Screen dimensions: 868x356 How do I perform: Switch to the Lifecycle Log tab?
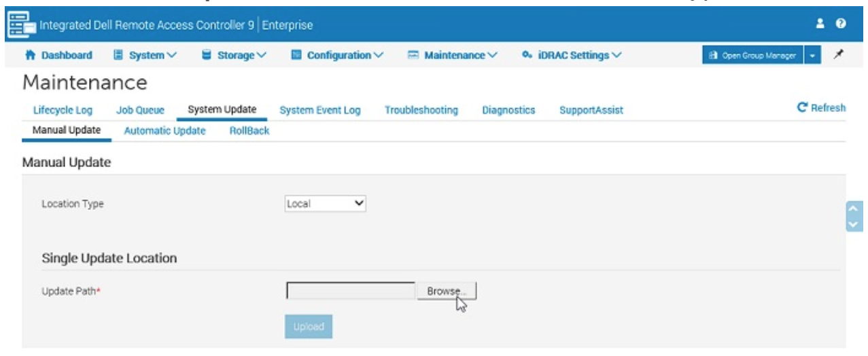(63, 110)
